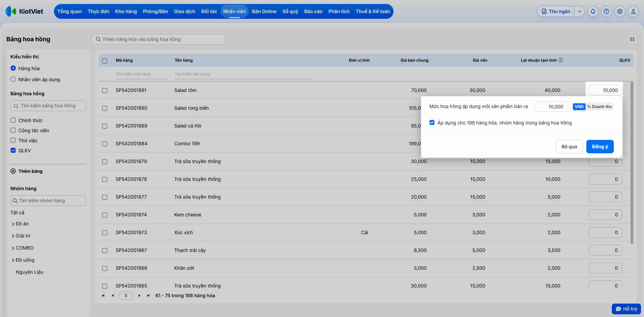Screen dimensions: 644x317
Task: Click the plus icon next to Thêm bảng
Action: (x=13, y=171)
